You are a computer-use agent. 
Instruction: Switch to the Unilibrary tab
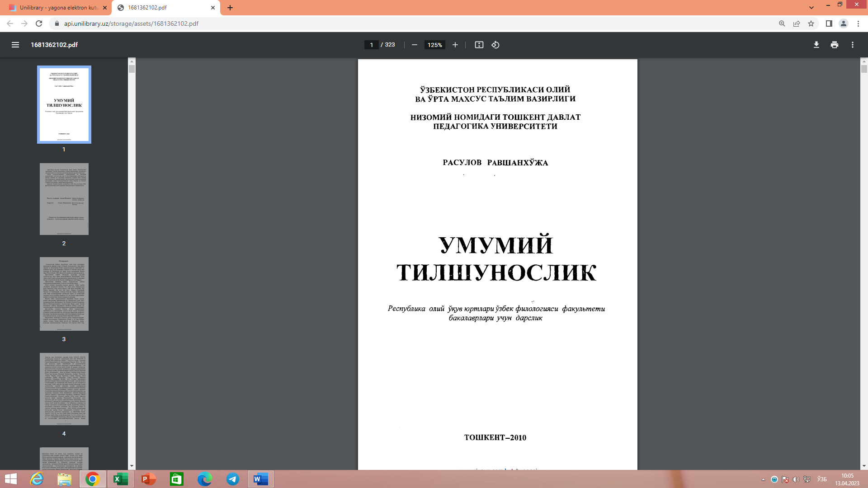[54, 8]
